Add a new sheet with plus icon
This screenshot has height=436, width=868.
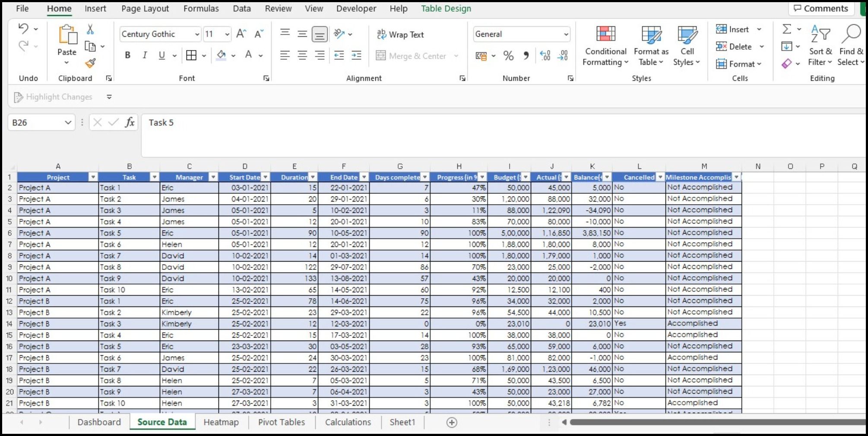coord(452,423)
